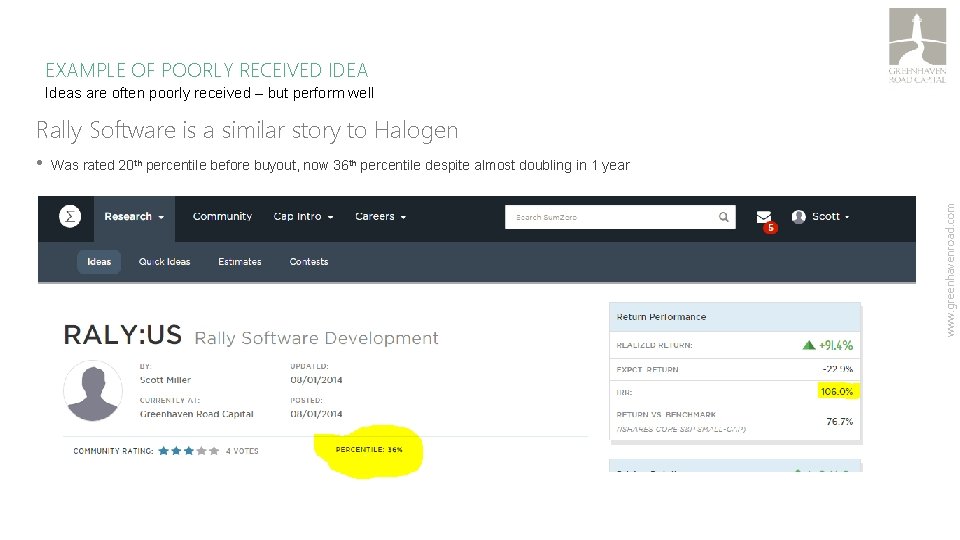Open the Community menu item
The image size is (960, 540).
click(x=222, y=216)
